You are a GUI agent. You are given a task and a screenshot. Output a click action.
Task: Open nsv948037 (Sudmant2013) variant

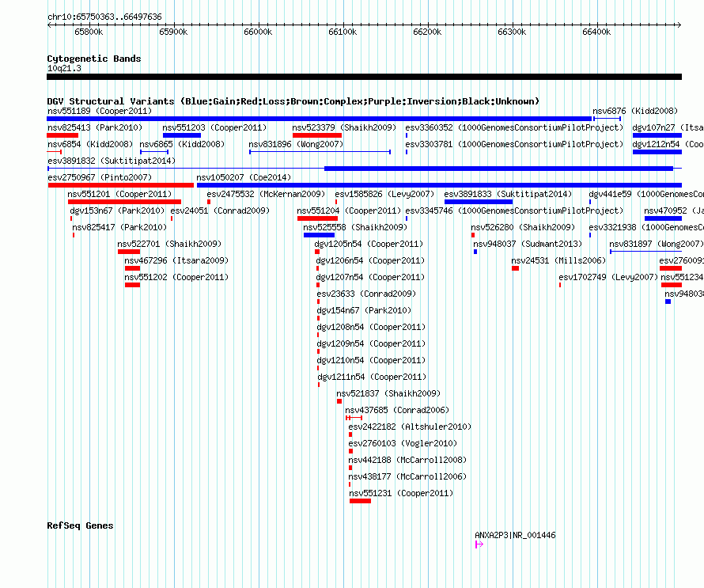tap(528, 244)
